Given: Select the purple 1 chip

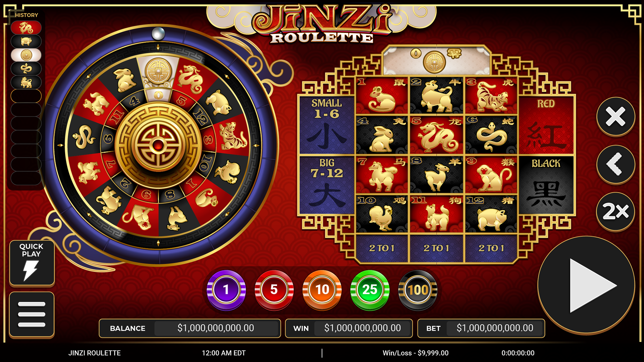Looking at the screenshot, I should tap(226, 290).
